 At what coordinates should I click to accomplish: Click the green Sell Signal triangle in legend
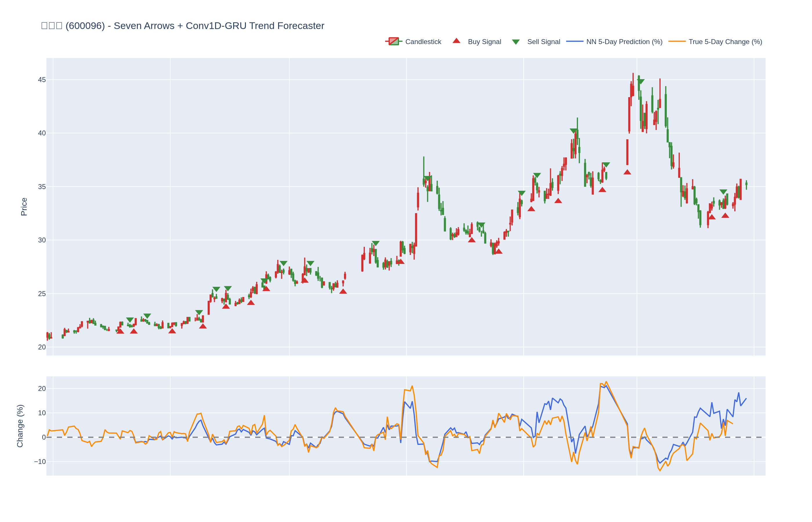[x=515, y=42]
